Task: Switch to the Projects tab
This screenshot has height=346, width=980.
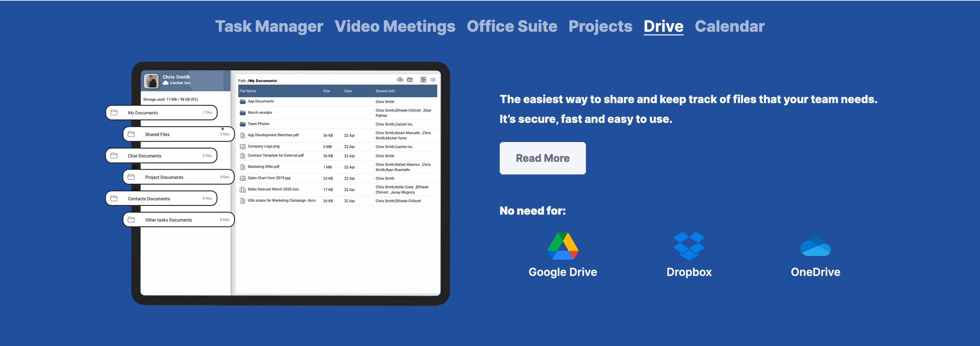Action: click(x=600, y=26)
